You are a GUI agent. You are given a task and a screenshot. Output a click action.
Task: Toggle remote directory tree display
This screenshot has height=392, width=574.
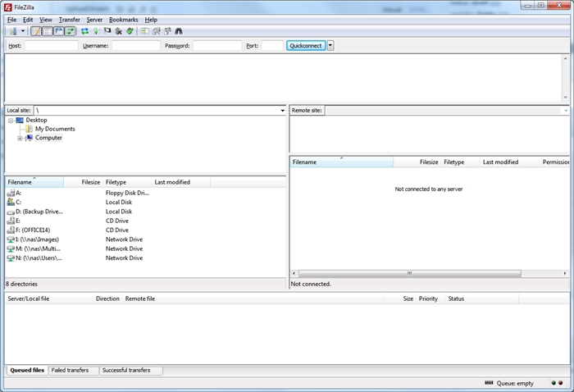[x=58, y=31]
